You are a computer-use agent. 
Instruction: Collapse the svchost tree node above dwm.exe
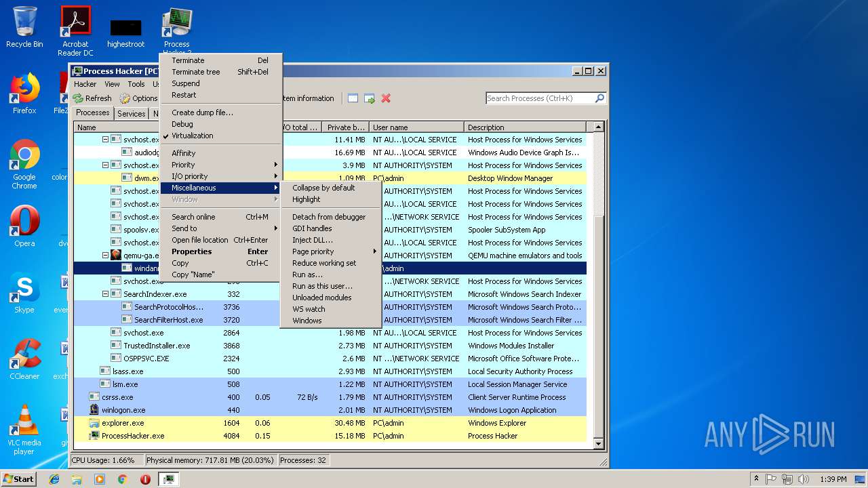[106, 165]
